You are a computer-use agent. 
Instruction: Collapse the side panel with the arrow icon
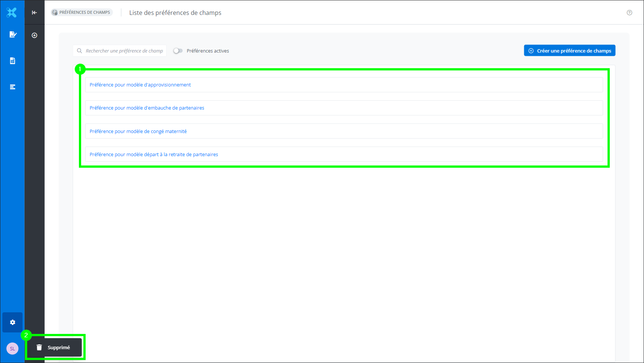[34, 13]
